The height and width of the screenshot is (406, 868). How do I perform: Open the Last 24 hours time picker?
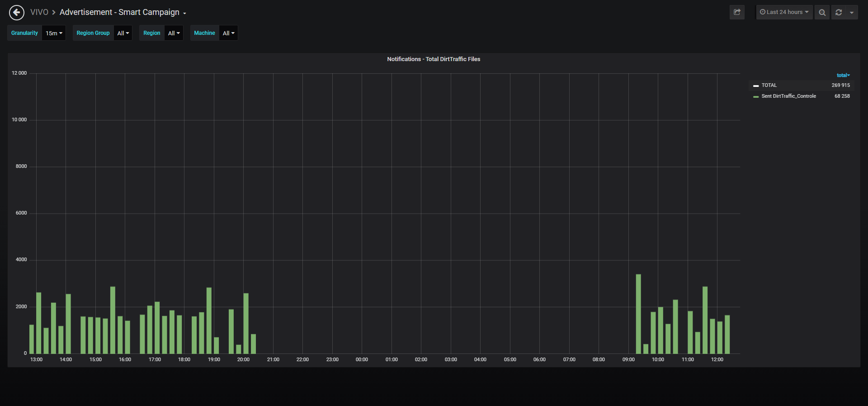[784, 12]
